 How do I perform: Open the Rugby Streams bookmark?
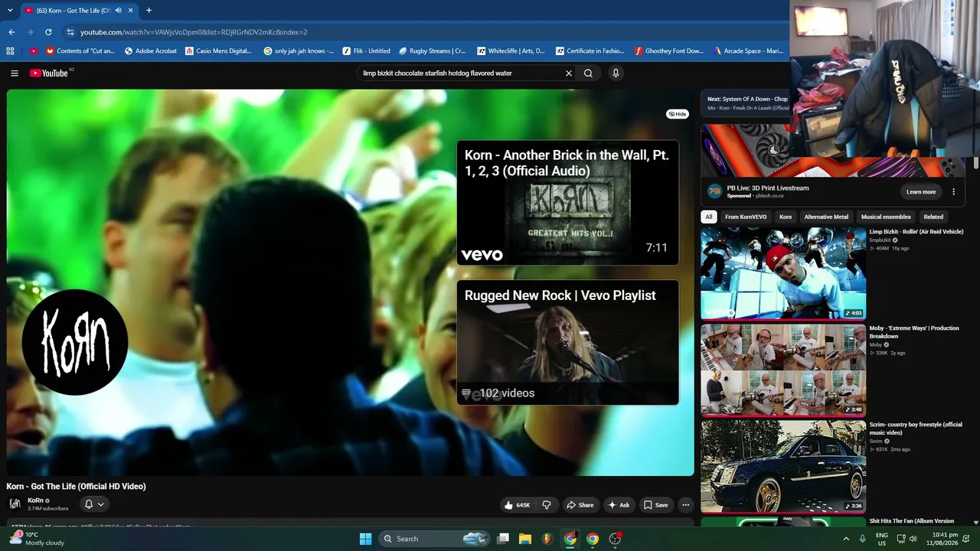tap(433, 51)
